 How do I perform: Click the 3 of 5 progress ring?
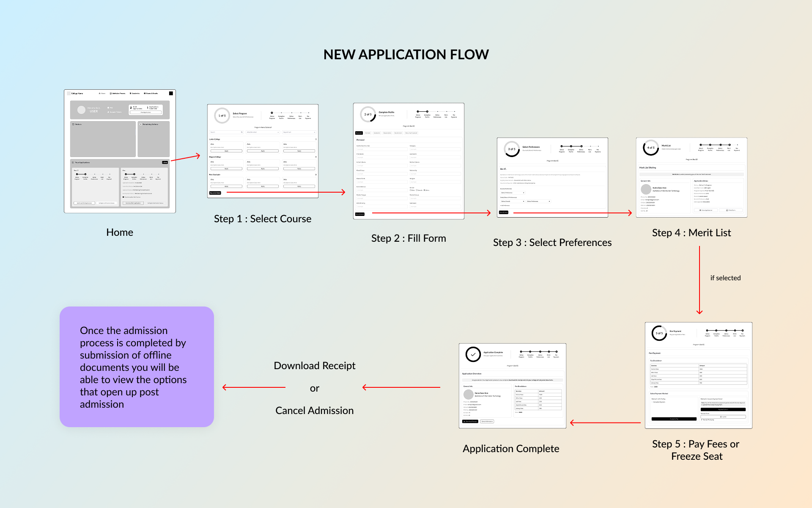[512, 149]
